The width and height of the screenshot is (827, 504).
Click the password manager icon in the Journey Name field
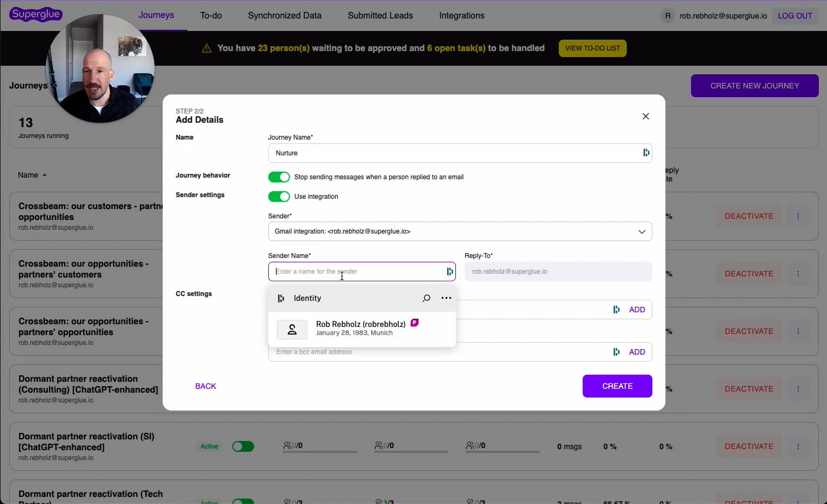tap(646, 153)
